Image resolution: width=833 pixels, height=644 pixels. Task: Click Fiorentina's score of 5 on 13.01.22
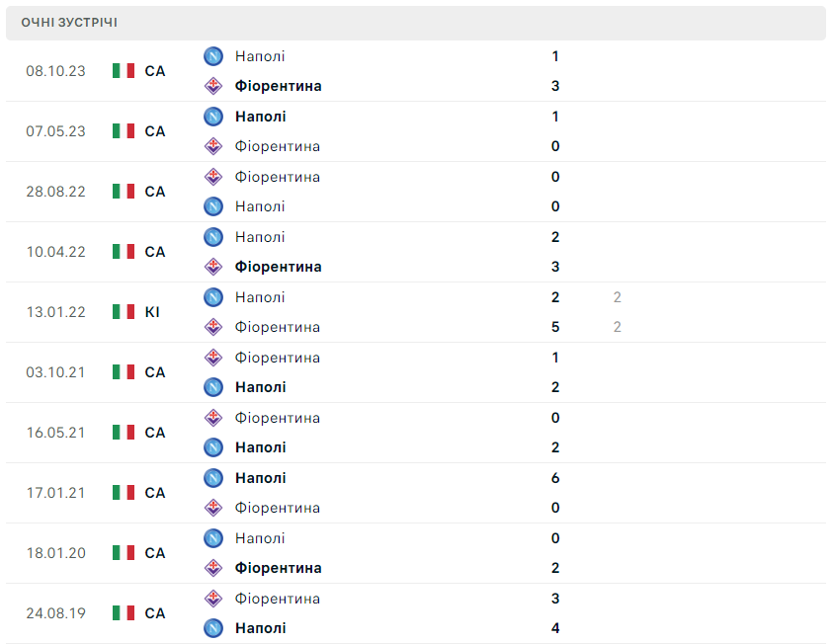point(555,327)
